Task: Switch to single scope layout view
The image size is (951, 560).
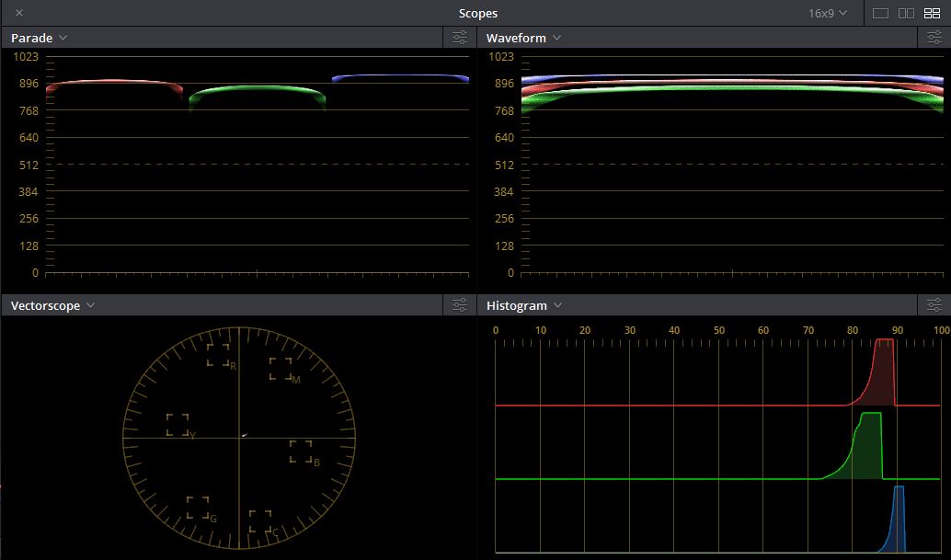Action: pyautogui.click(x=880, y=13)
